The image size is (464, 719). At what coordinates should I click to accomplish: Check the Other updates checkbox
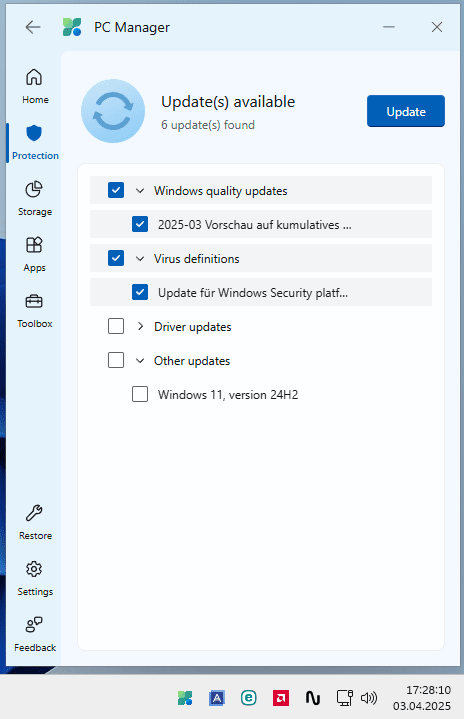pos(116,360)
